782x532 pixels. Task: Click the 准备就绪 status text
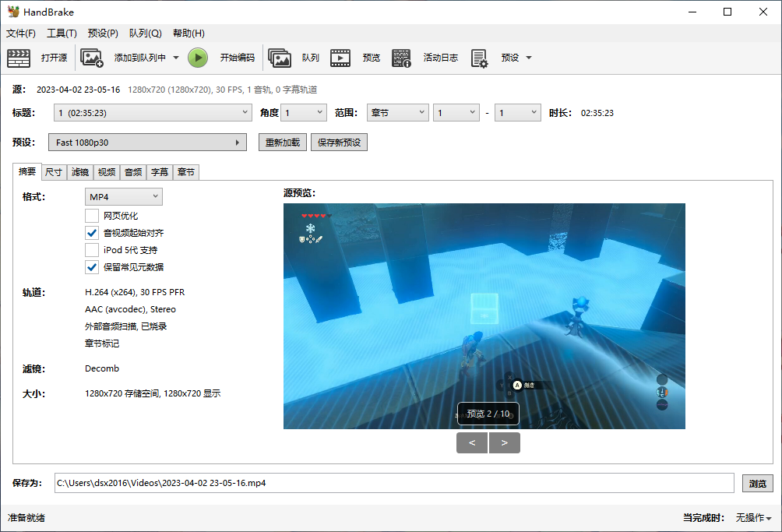(26, 518)
